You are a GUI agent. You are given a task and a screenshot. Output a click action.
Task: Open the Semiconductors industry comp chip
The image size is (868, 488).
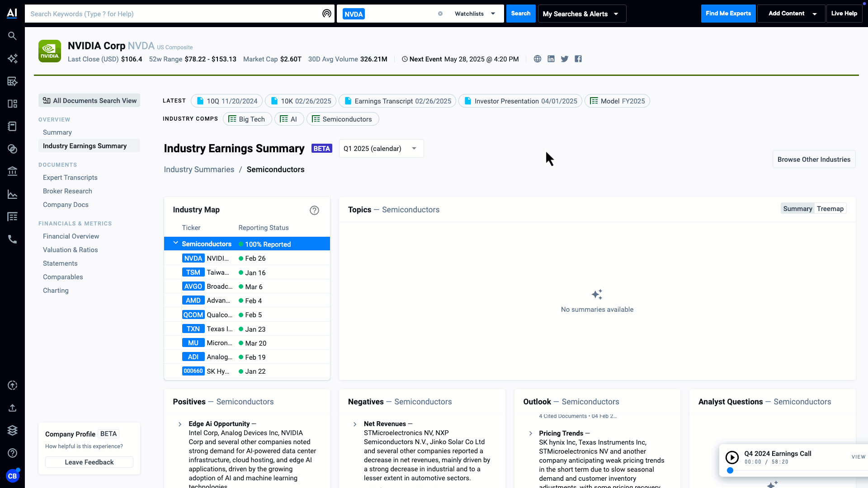(343, 119)
